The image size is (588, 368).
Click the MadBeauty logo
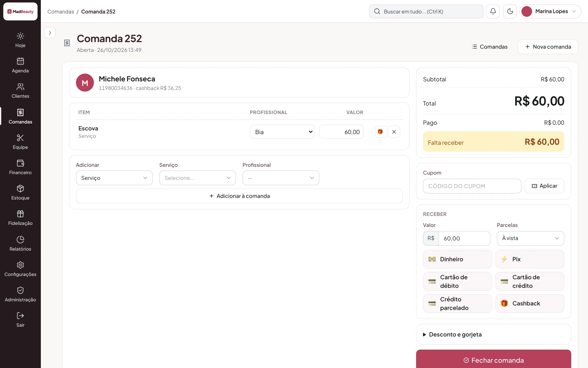pos(20,11)
